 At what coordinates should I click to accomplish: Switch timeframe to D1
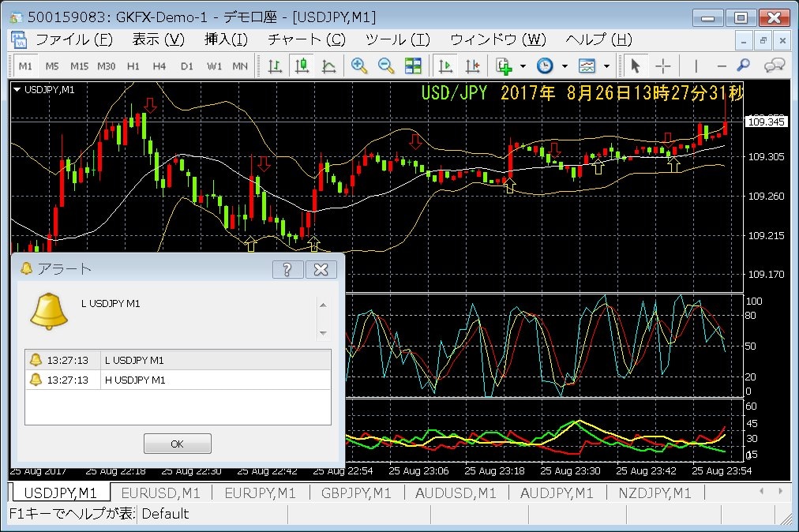point(187,66)
